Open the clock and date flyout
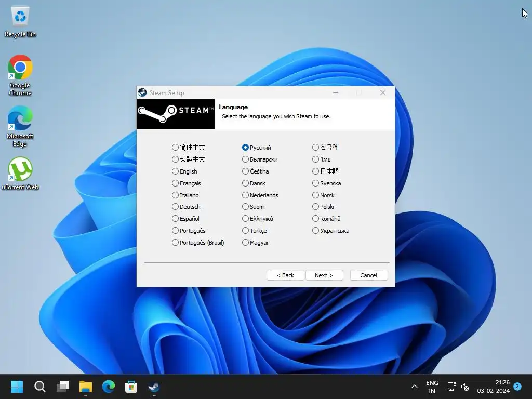The height and width of the screenshot is (399, 532). pos(494,387)
